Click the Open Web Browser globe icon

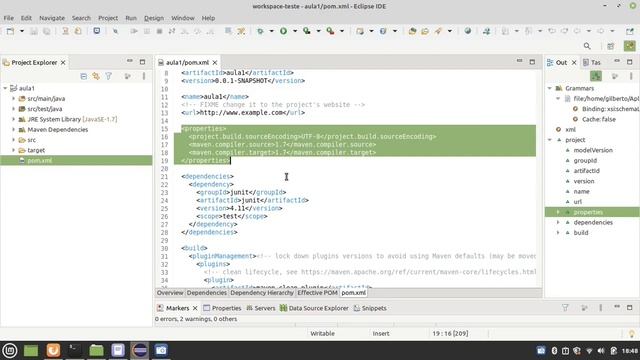[468, 31]
